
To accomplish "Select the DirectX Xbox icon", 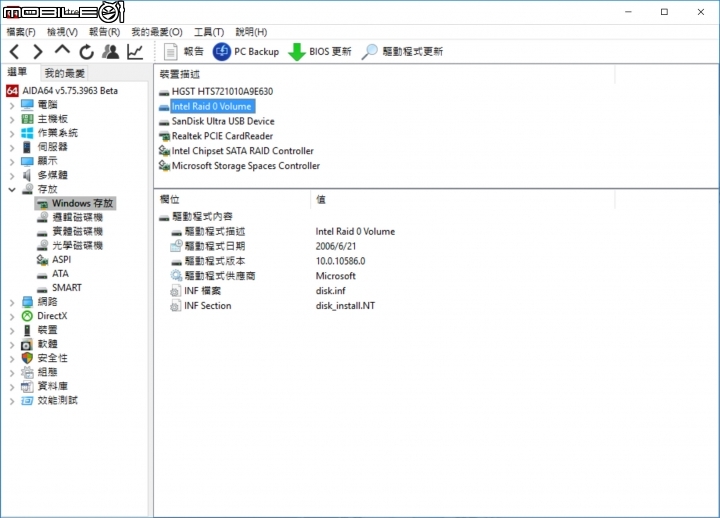I will tap(27, 316).
